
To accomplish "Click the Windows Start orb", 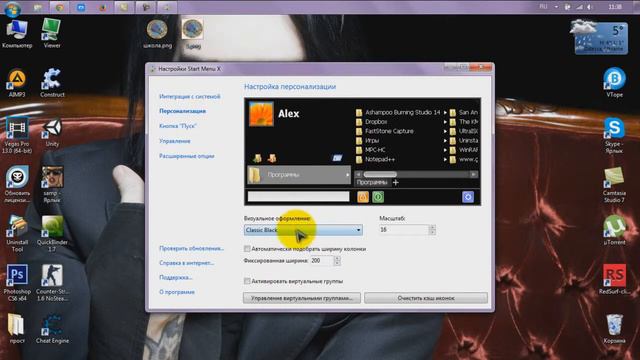I will point(13,8).
